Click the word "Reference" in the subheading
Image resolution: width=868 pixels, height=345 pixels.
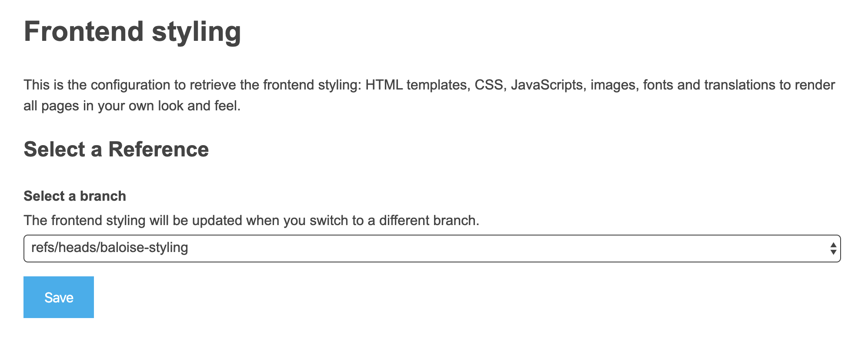[x=159, y=149]
